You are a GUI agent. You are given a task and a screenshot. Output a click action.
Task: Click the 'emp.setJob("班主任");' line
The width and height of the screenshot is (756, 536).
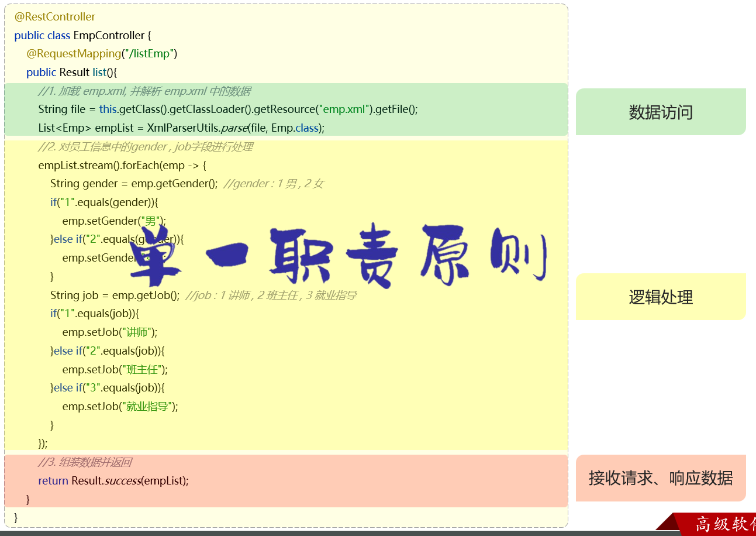pyautogui.click(x=115, y=370)
